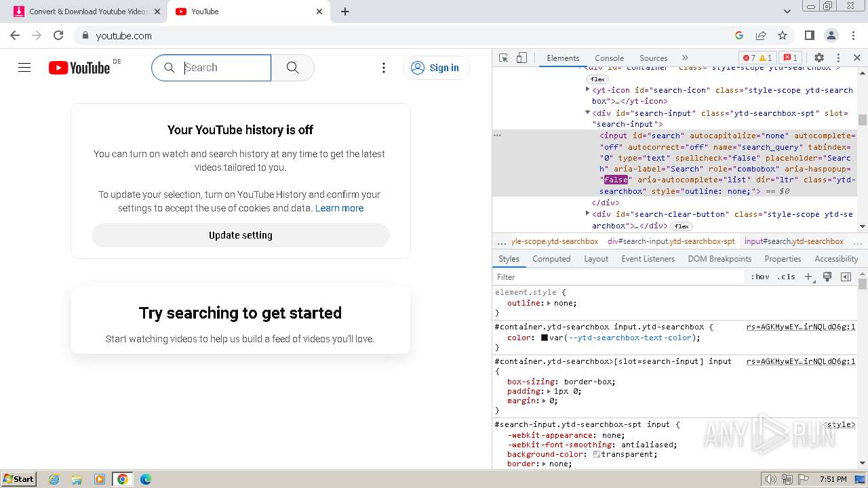
Task: Open the first rs=AGKMywEY stylesheet link
Action: (x=801, y=327)
